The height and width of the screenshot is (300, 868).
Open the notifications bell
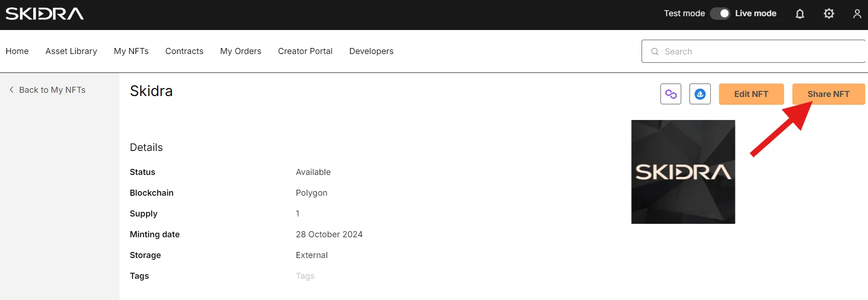[x=800, y=14]
